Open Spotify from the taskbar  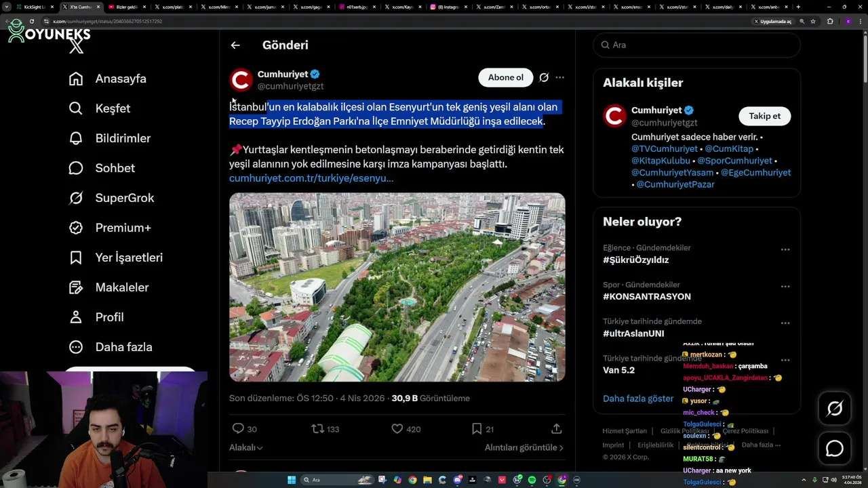[x=532, y=480]
